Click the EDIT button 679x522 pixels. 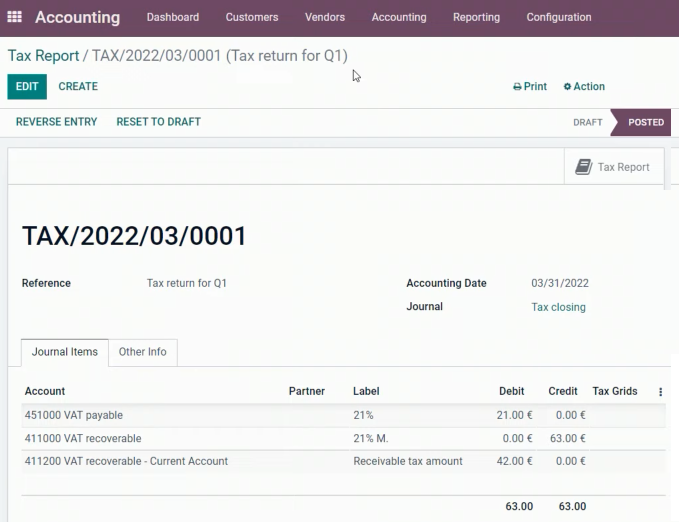coord(27,87)
